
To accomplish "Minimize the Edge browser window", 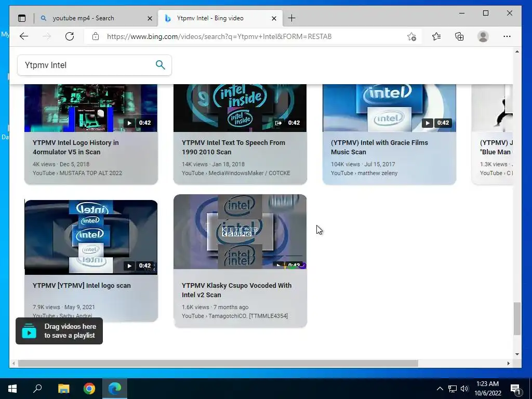I will (x=462, y=13).
